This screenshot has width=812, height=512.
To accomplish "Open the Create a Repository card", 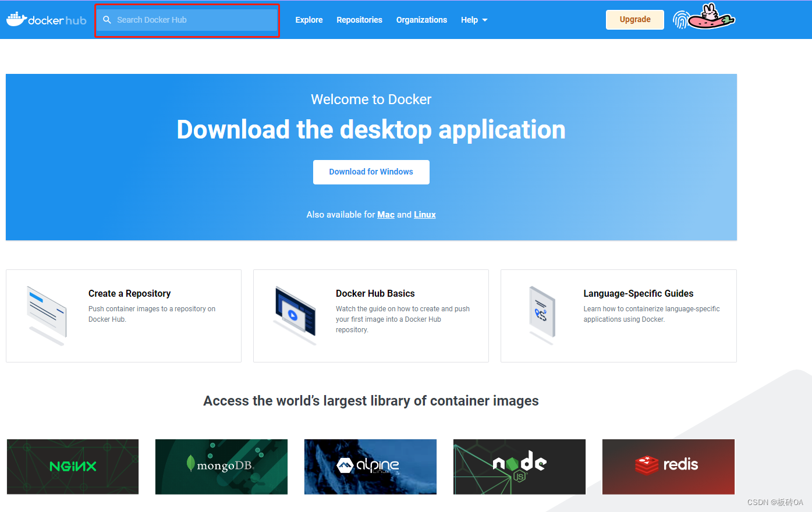I will (123, 316).
